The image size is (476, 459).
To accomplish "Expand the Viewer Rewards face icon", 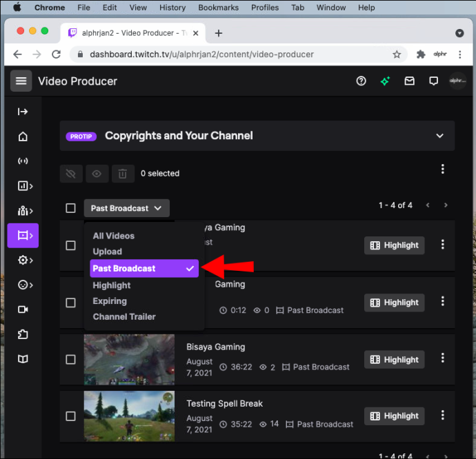I will (x=26, y=285).
